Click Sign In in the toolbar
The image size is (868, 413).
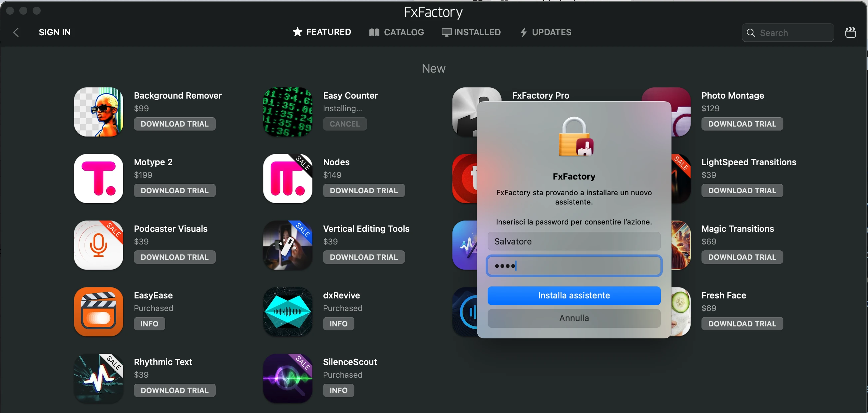coord(55,32)
